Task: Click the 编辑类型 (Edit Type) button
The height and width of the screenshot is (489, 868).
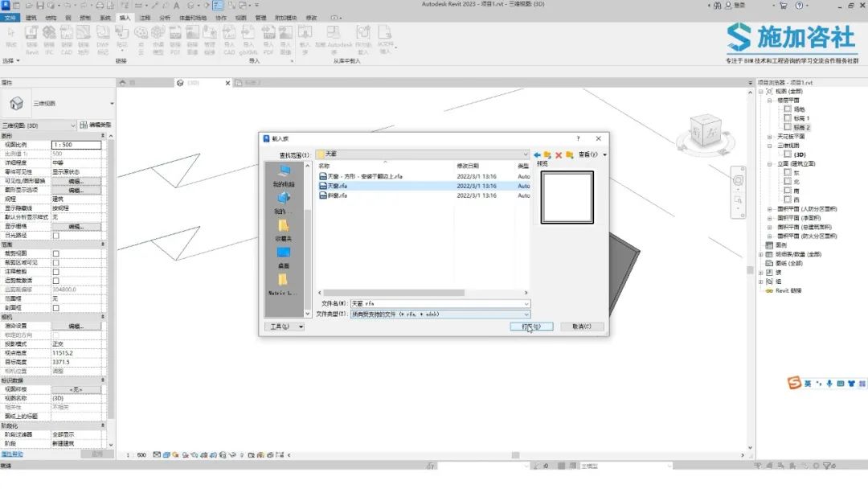Action: [96, 125]
